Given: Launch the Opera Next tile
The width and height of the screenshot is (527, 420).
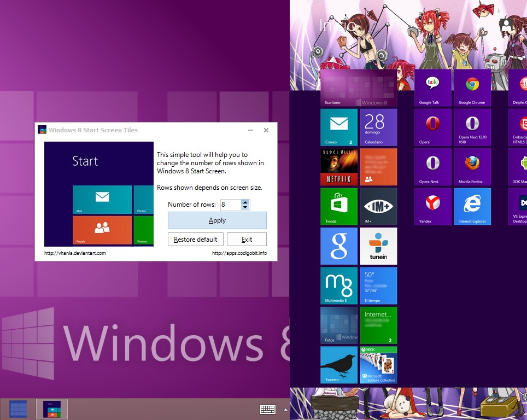Looking at the screenshot, I should (x=433, y=167).
